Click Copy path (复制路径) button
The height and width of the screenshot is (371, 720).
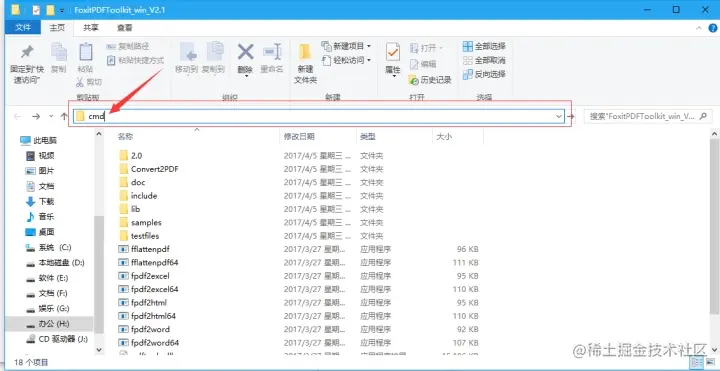point(128,46)
